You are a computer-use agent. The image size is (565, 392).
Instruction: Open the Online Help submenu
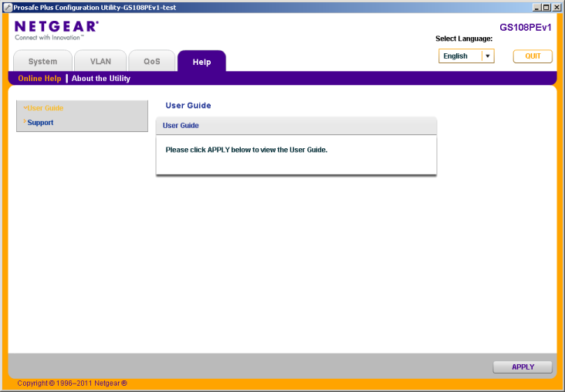coord(39,78)
